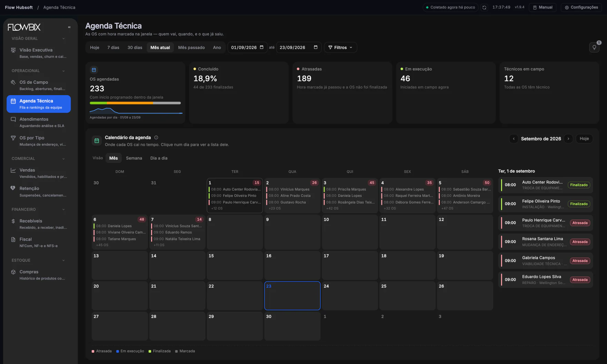This screenshot has height=364, width=607.
Task: Go to previous month arrow
Action: coord(514,139)
